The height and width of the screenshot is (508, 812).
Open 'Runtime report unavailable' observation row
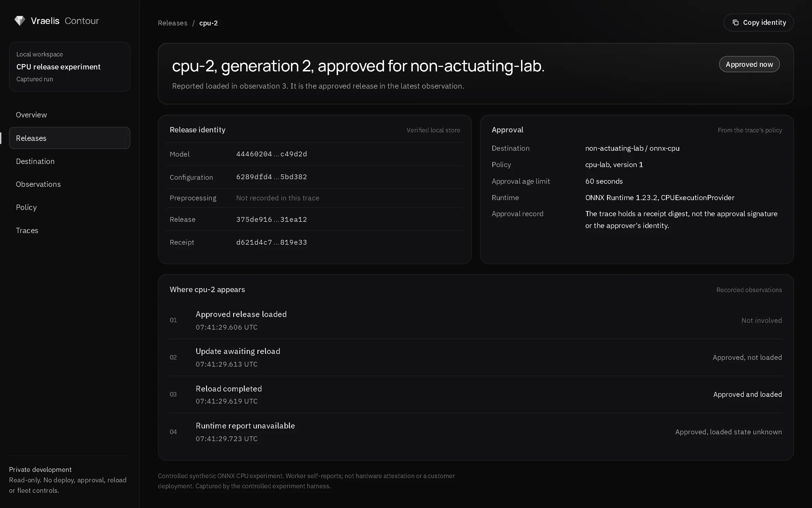(x=476, y=432)
